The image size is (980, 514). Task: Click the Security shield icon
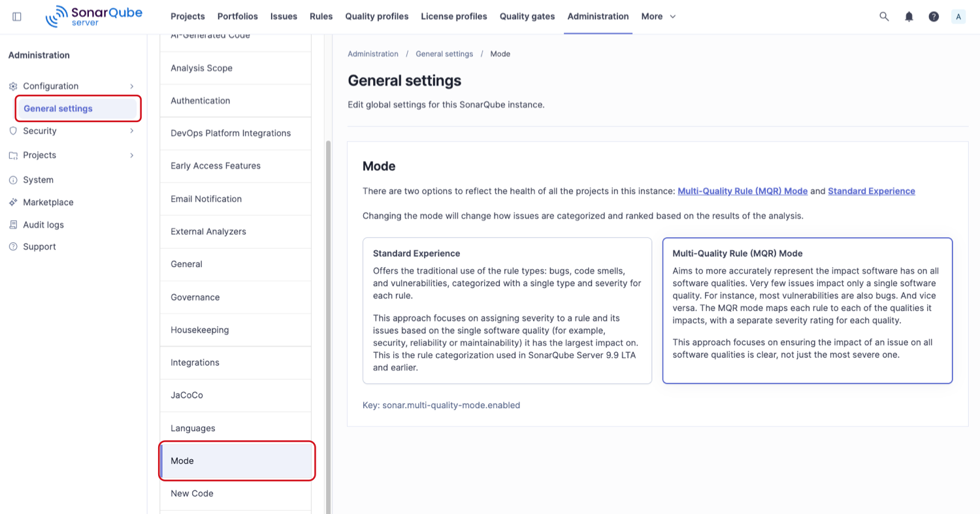click(13, 131)
